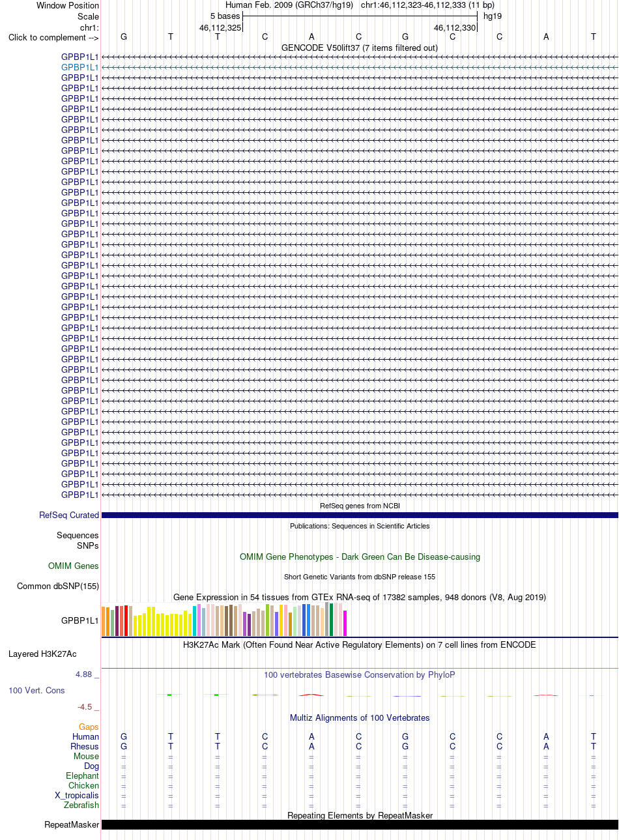The width and height of the screenshot is (619, 840).
Task: Click the X_tropicalis alignment row label
Action: pyautogui.click(x=77, y=796)
